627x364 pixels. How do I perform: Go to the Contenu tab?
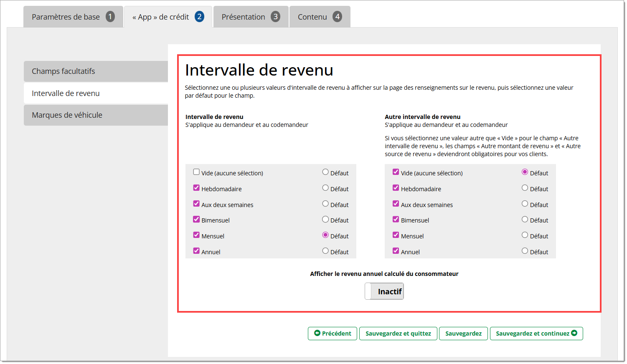(x=312, y=17)
